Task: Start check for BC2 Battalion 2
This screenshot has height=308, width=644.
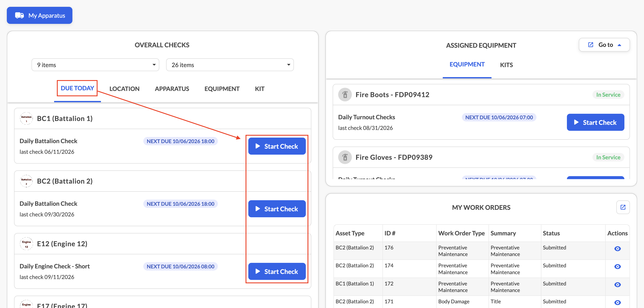Action: click(x=277, y=209)
